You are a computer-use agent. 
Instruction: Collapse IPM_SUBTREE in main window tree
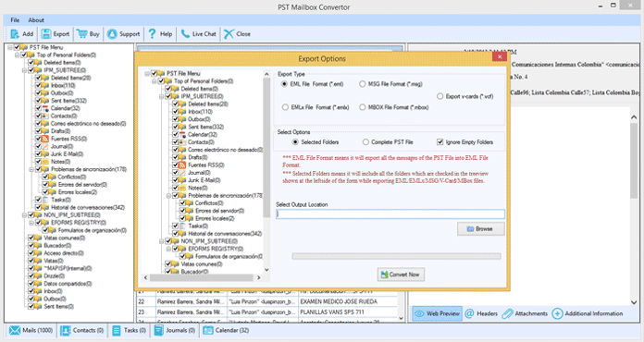(x=24, y=70)
